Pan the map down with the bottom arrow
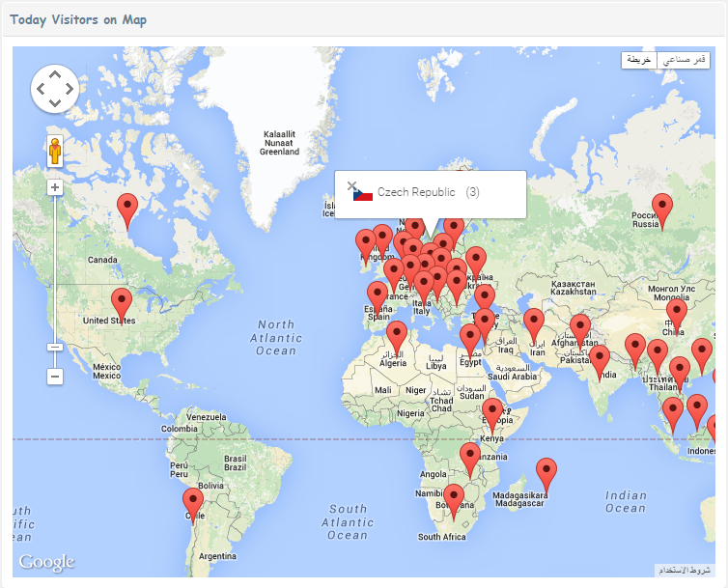728x588 pixels. click(55, 102)
